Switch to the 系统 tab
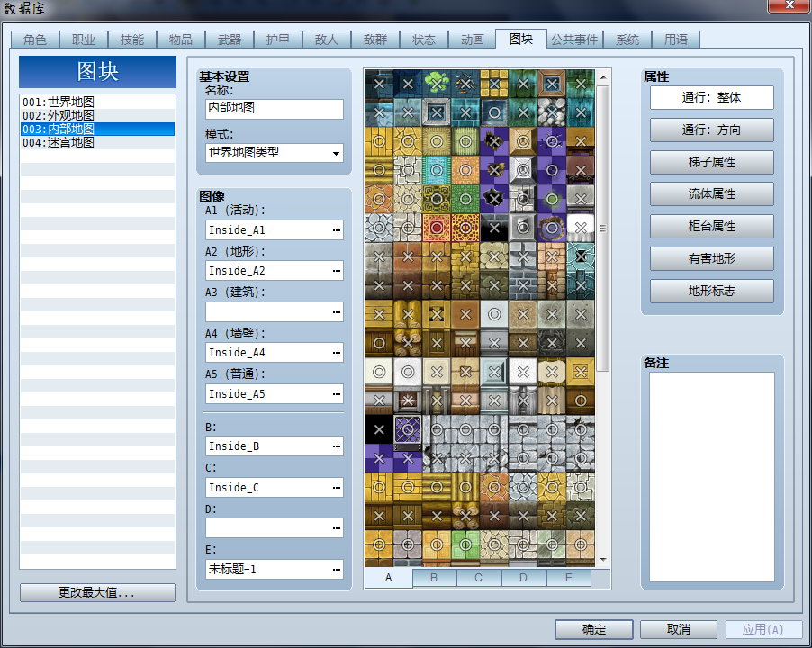 [x=627, y=40]
